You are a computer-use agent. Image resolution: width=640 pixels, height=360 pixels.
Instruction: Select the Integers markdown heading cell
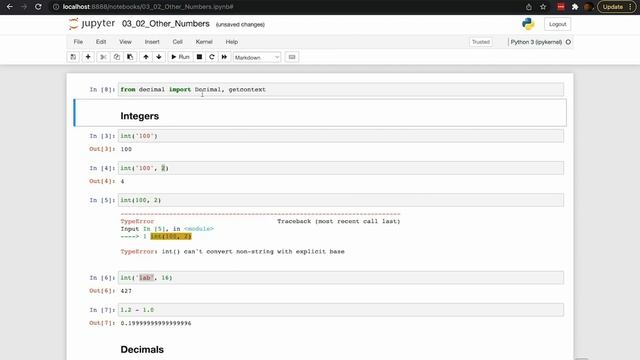click(x=320, y=113)
